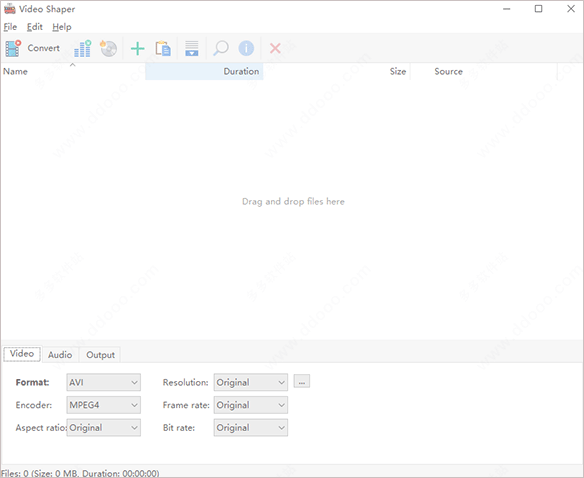Sort by the Duration column header

click(x=204, y=71)
